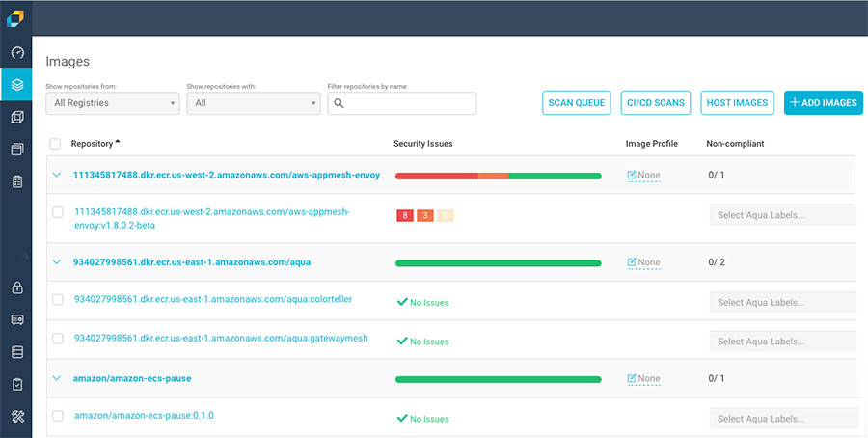The width and height of the screenshot is (868, 438).
Task: Open the amazon/amazon-ecs-pause:0.1.0 image link
Action: (x=144, y=415)
